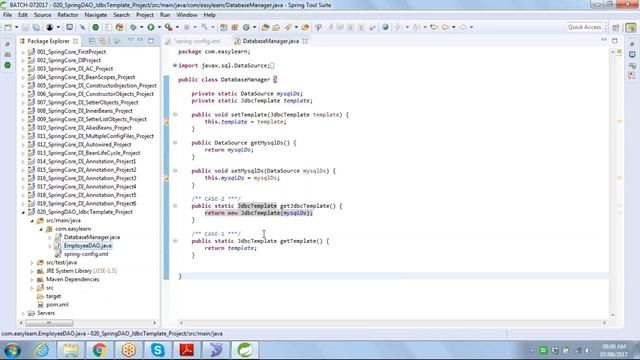Image resolution: width=640 pixels, height=360 pixels.
Task: Open Adobe Reader from the taskbar
Action: click(187, 350)
